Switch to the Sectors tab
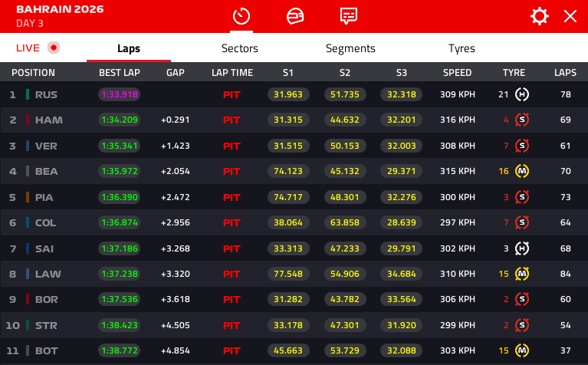Viewport: 588px width, 365px height. click(x=239, y=48)
